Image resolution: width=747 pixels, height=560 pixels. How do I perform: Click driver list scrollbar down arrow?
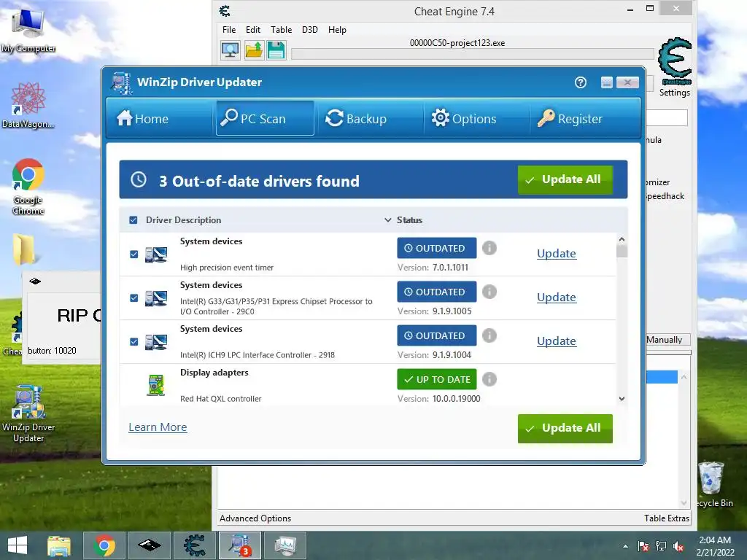point(622,399)
